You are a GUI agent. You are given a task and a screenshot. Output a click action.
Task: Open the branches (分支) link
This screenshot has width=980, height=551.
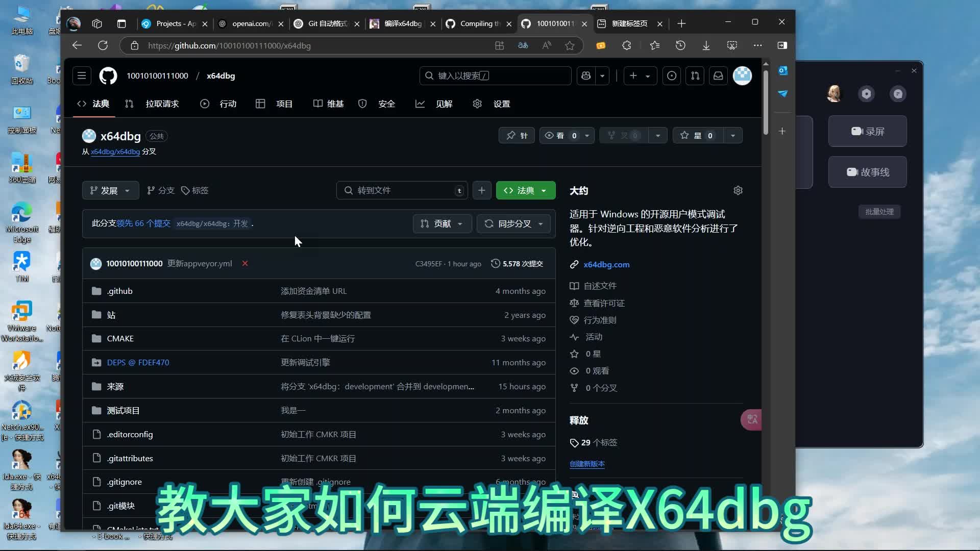pyautogui.click(x=161, y=190)
